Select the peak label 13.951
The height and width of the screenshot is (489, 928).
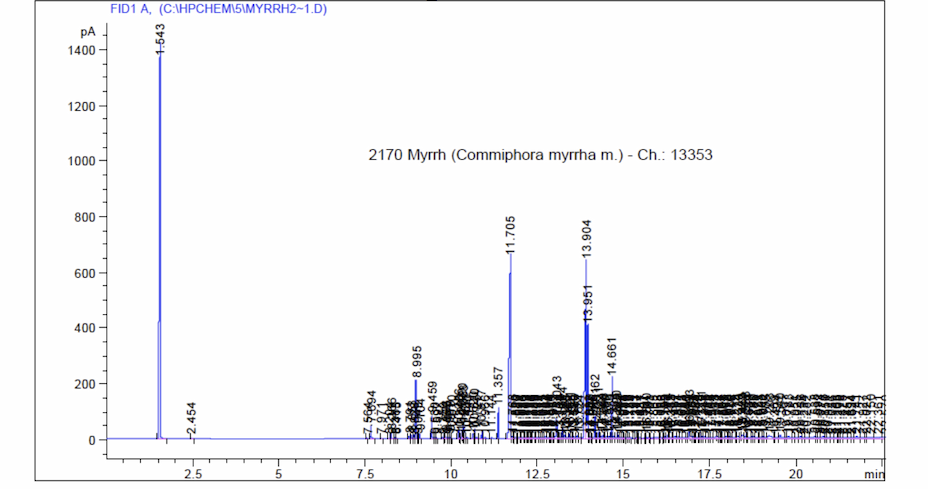tap(588, 303)
